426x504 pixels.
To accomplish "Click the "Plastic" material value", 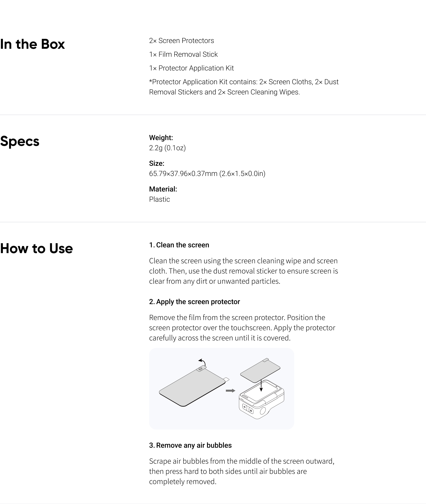I will click(159, 199).
